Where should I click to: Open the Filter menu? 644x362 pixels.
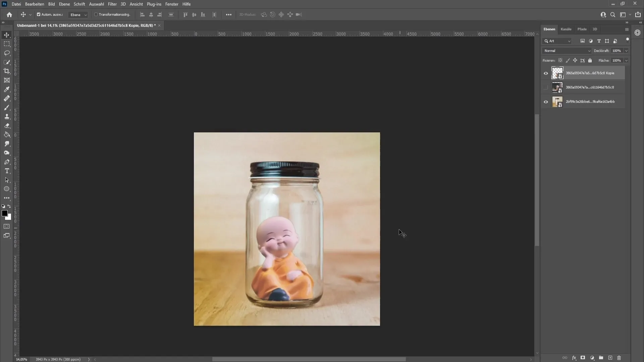[x=112, y=4]
